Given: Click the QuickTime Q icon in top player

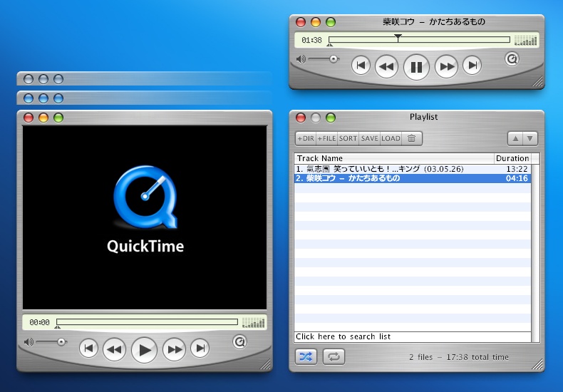Looking at the screenshot, I should (x=512, y=58).
